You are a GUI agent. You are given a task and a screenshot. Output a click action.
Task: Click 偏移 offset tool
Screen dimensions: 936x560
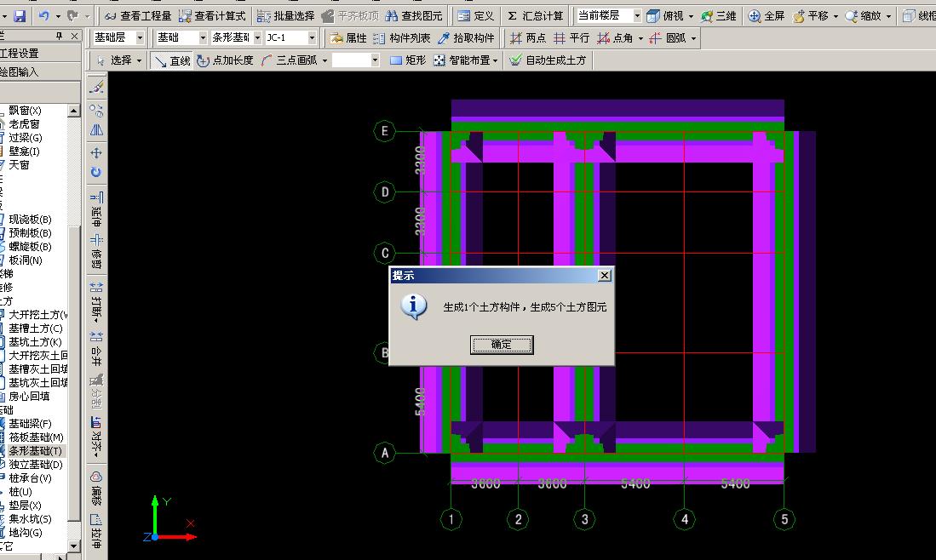(96, 488)
